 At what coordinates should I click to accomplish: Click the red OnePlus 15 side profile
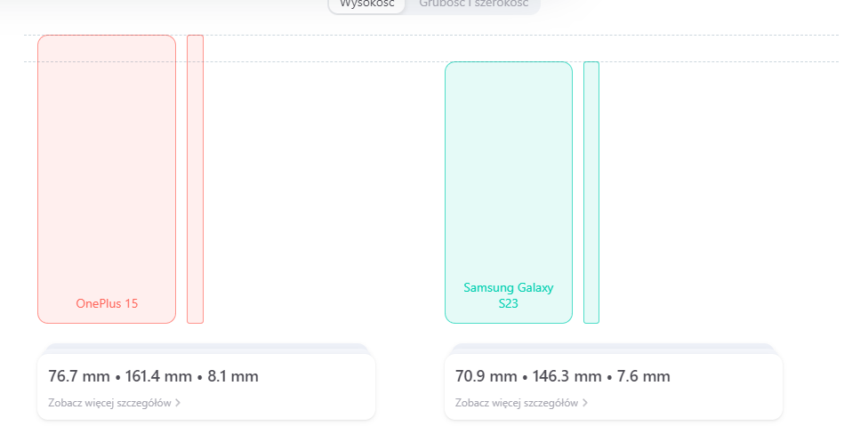tap(195, 178)
